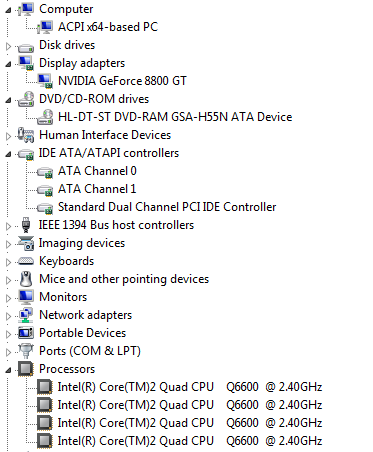Viewport: 373px width, 452px height.
Task: Select 'NVIDIA GeForce 8800 GT' entry
Action: 122,81
